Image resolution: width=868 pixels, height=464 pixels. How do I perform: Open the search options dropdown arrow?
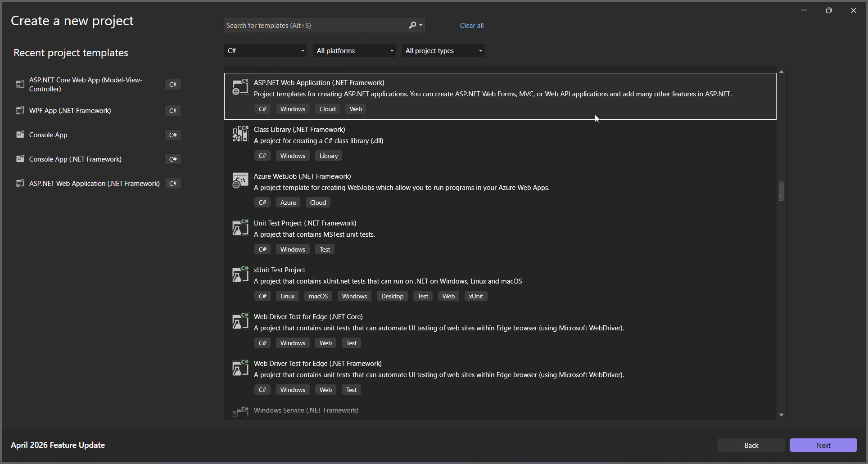tap(421, 25)
